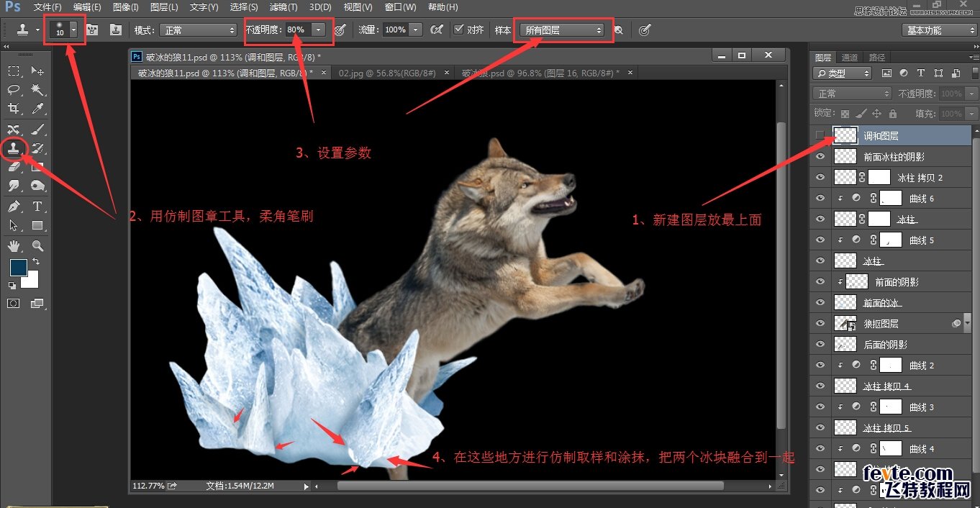Show the 调和图层 layer visibility
980x508 pixels.
point(820,135)
